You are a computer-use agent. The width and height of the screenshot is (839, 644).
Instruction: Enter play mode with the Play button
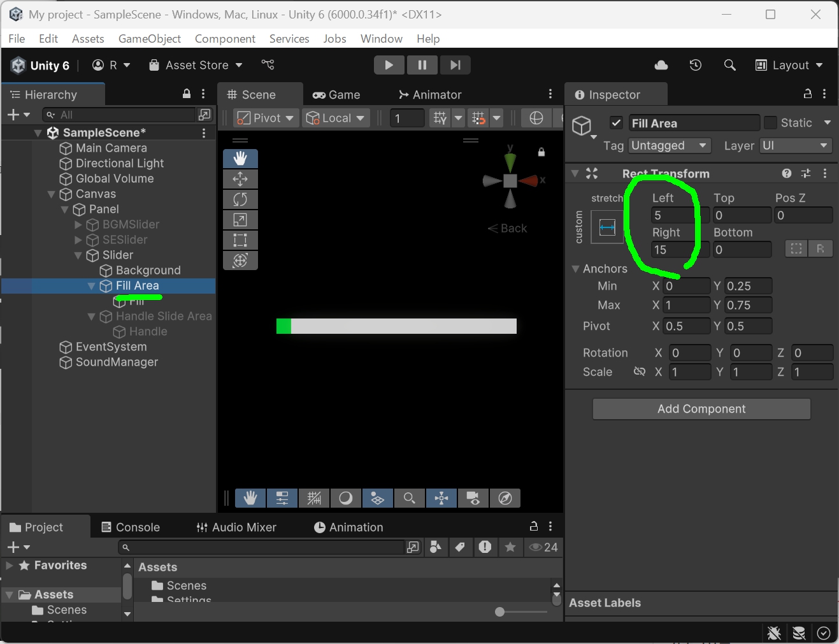pos(389,65)
